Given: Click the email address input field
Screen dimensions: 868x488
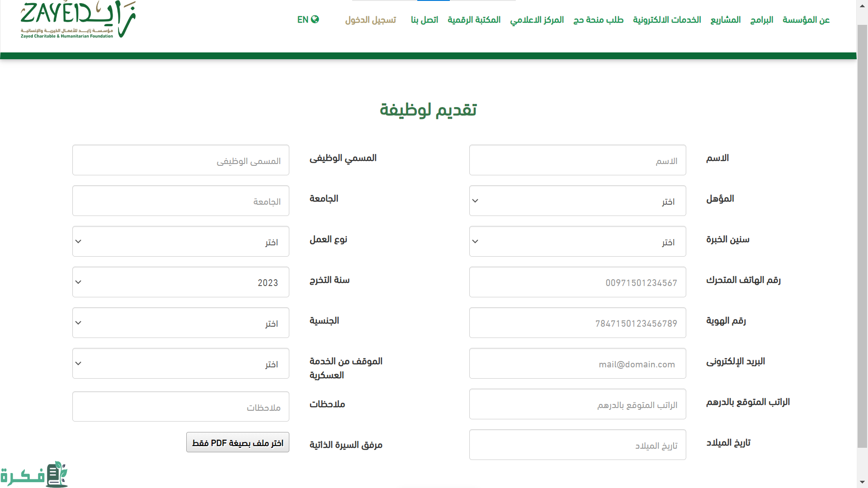Looking at the screenshot, I should click(x=577, y=363).
